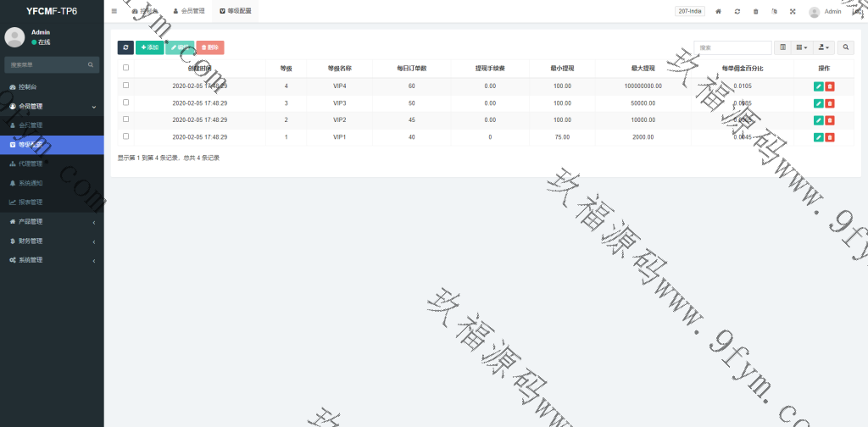Switch to the 会员管理 tab
This screenshot has width=868, height=427.
[188, 11]
